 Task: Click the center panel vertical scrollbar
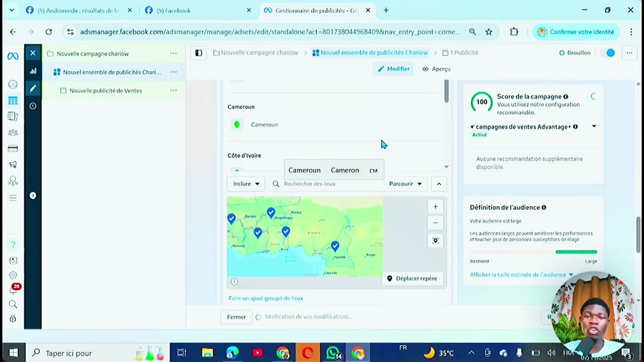446,91
